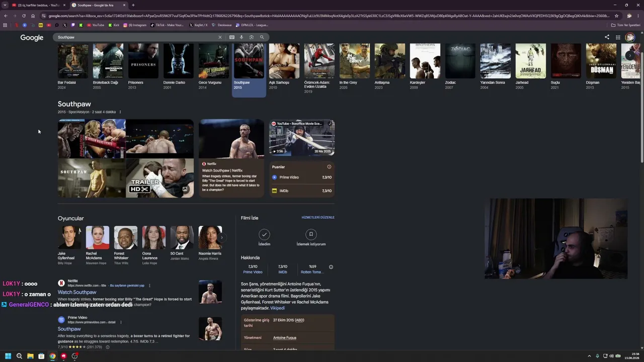
Task: Click the Google logo
Action: pyautogui.click(x=32, y=38)
